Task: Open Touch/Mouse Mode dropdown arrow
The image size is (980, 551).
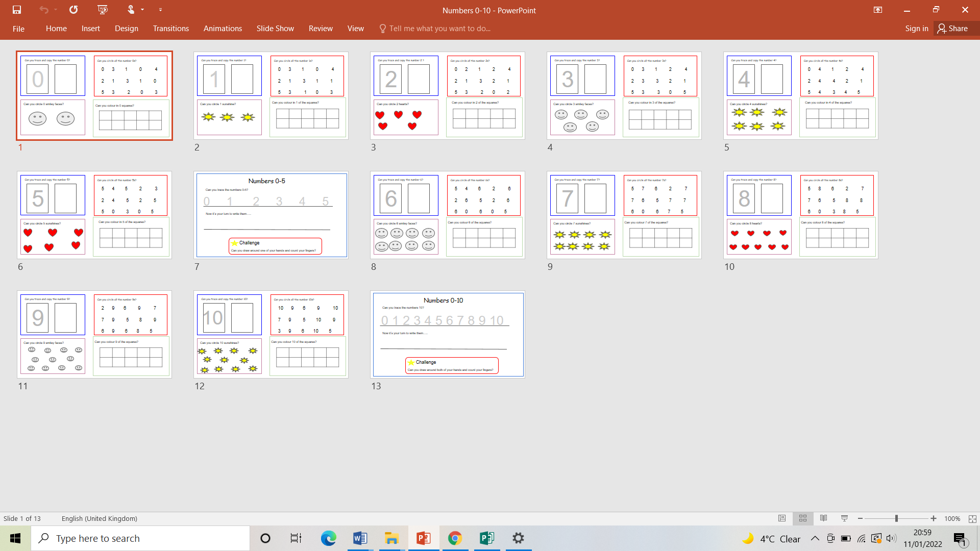Action: coord(141,9)
